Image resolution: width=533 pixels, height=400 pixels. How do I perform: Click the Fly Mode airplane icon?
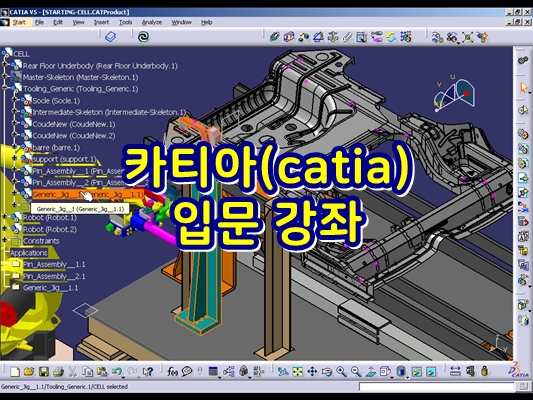[283, 371]
